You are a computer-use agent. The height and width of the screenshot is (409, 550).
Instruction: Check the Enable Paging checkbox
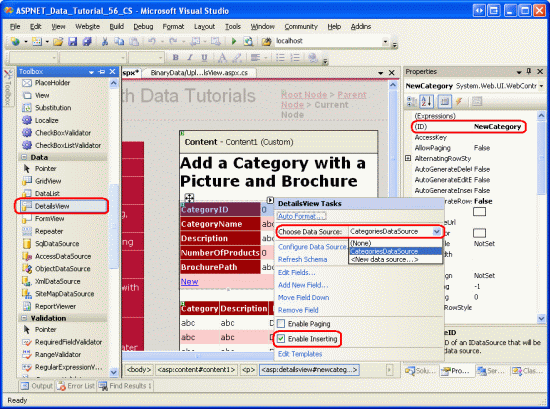pyautogui.click(x=281, y=323)
